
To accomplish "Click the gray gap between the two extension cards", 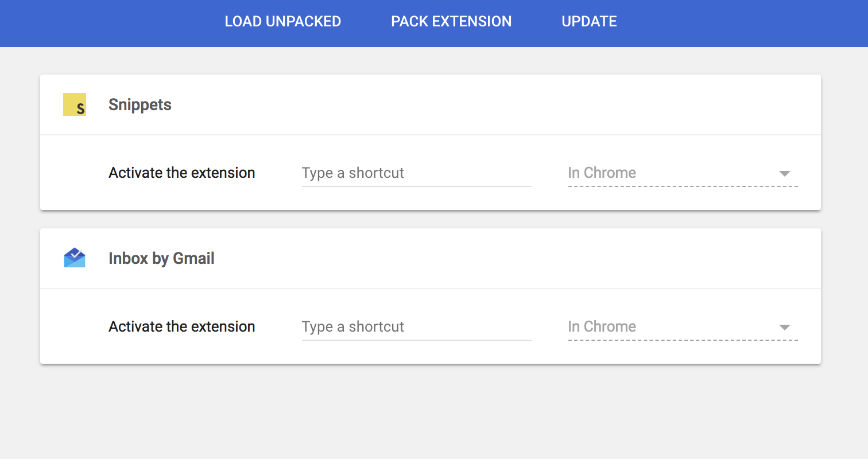I will [x=431, y=219].
